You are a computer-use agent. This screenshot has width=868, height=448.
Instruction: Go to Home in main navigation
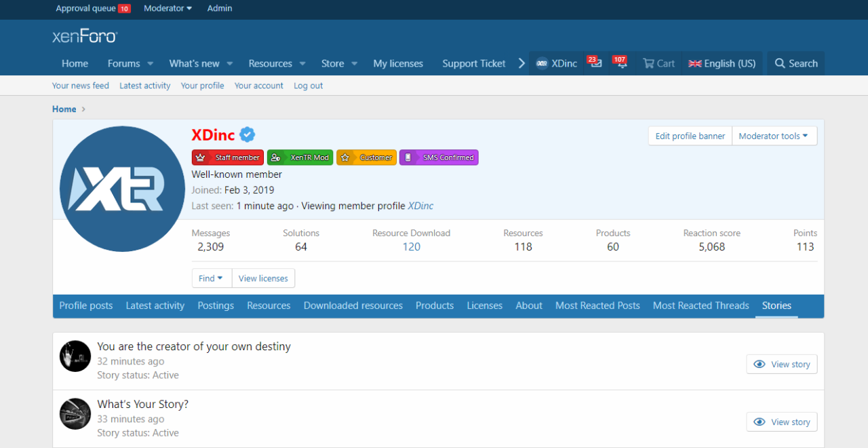coord(75,63)
